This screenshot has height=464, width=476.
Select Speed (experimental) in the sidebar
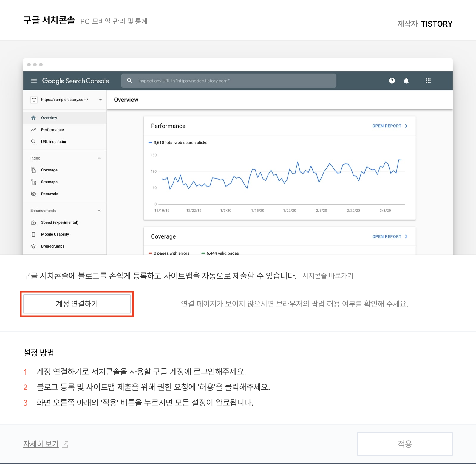pos(65,223)
